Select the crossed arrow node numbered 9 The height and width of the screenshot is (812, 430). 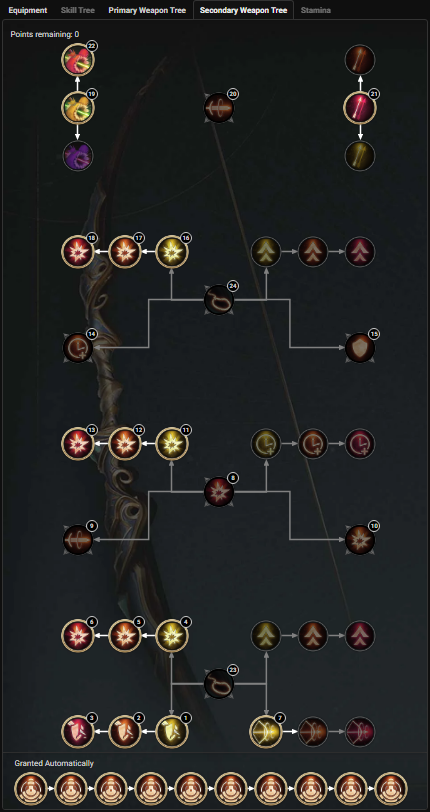(x=78, y=540)
